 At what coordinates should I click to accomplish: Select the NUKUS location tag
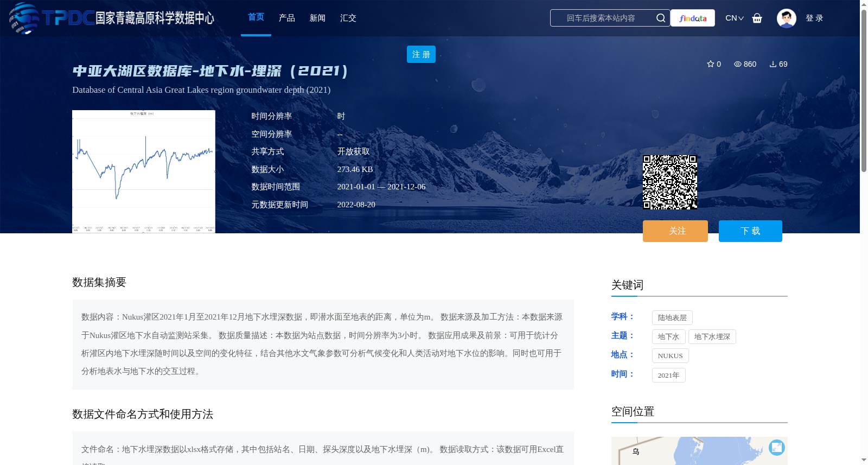pyautogui.click(x=671, y=356)
